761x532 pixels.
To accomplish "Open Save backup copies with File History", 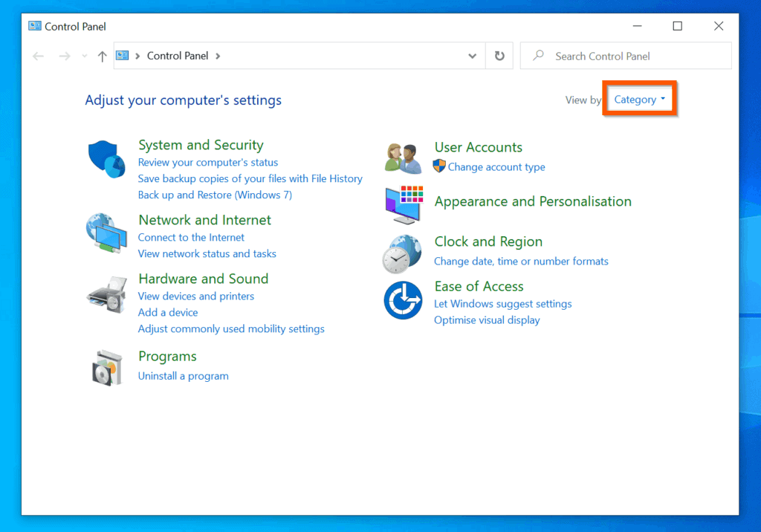I will [250, 178].
